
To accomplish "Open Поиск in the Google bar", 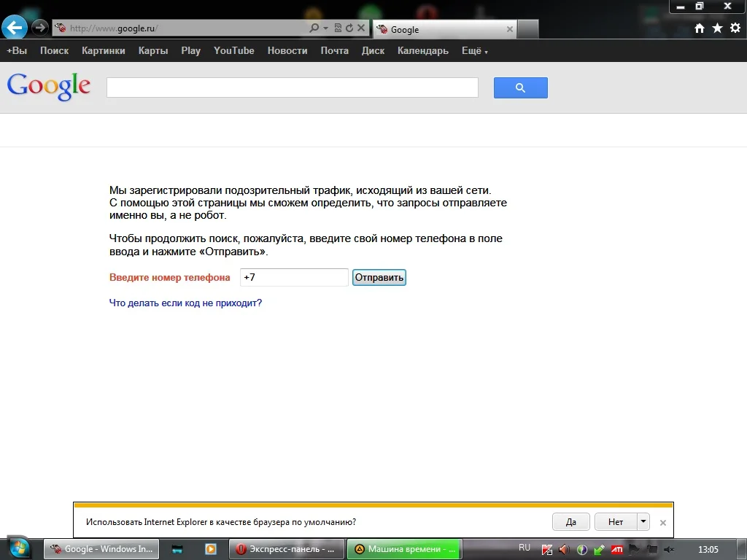I will 54,50.
